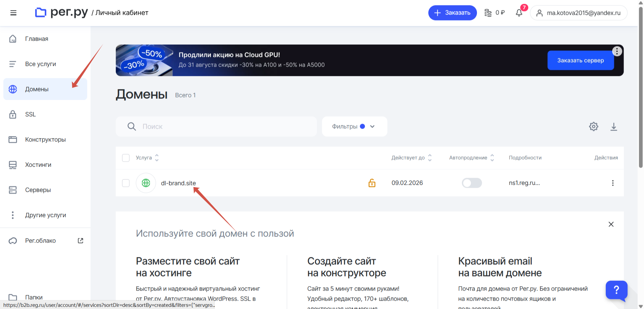Tick the dl-brand.site row checkbox
Image resolution: width=644 pixels, height=309 pixels.
(x=126, y=183)
